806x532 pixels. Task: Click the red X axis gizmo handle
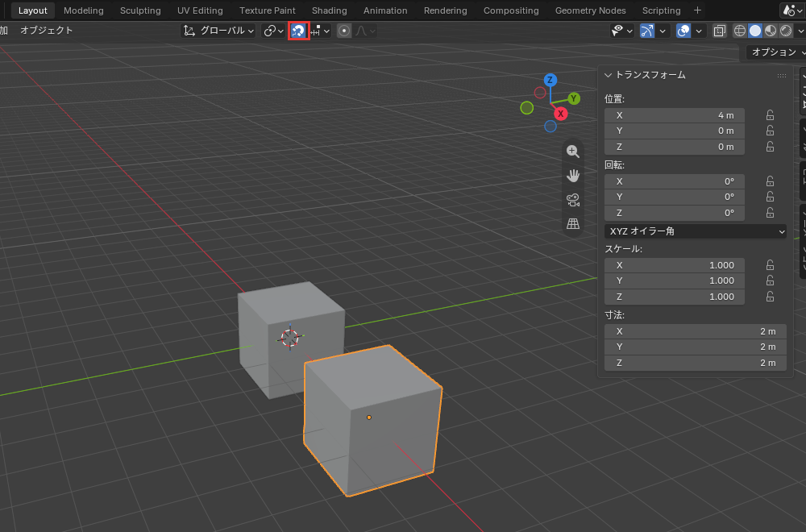tap(560, 114)
